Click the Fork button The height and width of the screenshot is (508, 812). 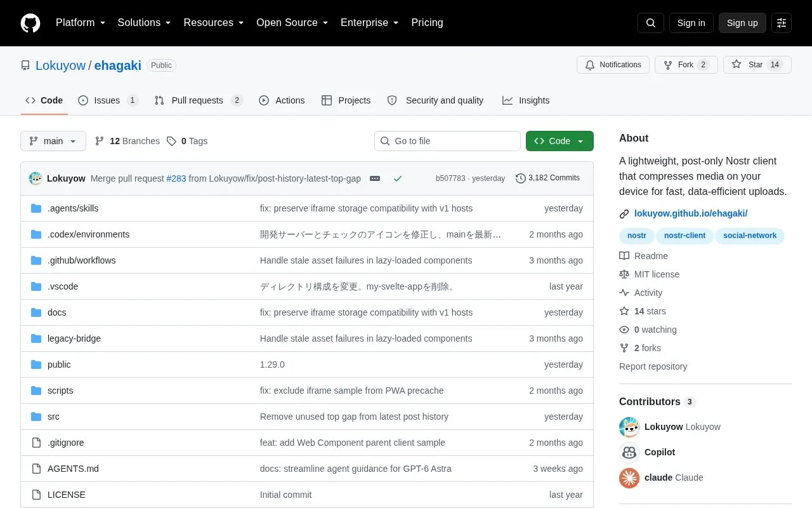[686, 65]
